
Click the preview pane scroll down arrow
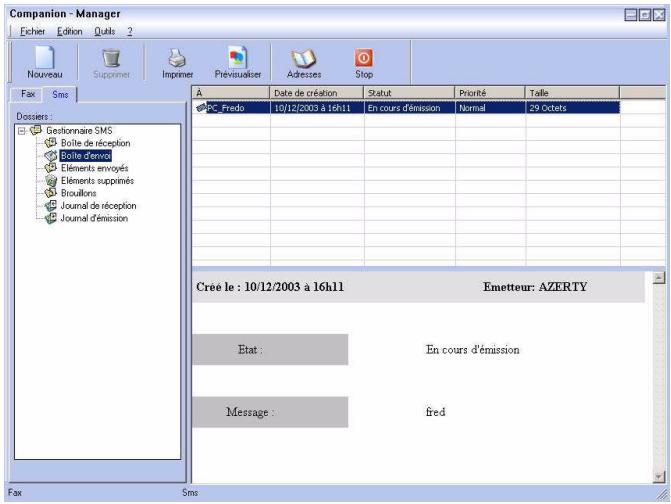pos(659,477)
